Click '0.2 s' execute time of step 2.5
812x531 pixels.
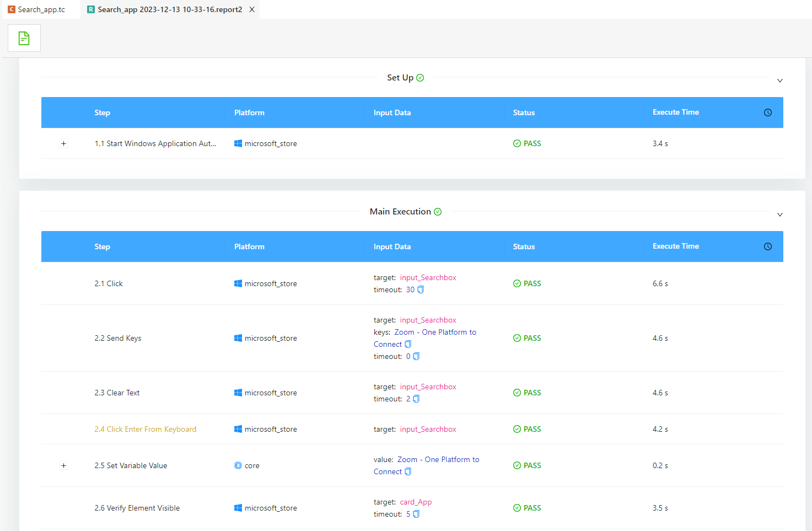660,465
